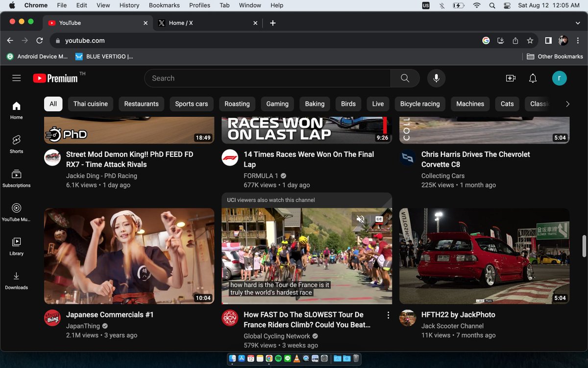Image resolution: width=588 pixels, height=368 pixels.
Task: Open Chrome three-dot menu
Action: (577, 41)
